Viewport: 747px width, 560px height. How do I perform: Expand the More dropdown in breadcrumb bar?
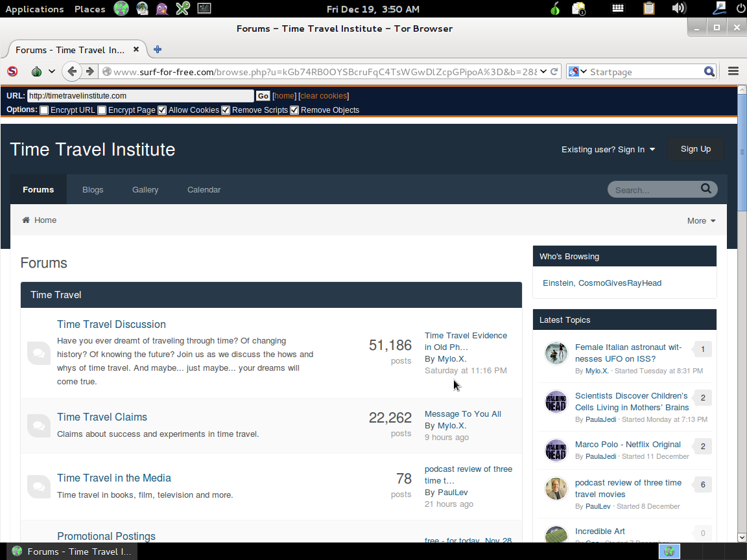tap(701, 220)
